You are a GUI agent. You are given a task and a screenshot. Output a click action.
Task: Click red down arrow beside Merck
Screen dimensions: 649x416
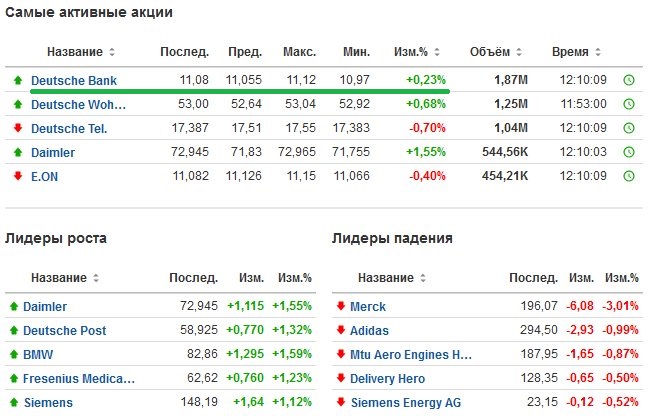pos(341,306)
